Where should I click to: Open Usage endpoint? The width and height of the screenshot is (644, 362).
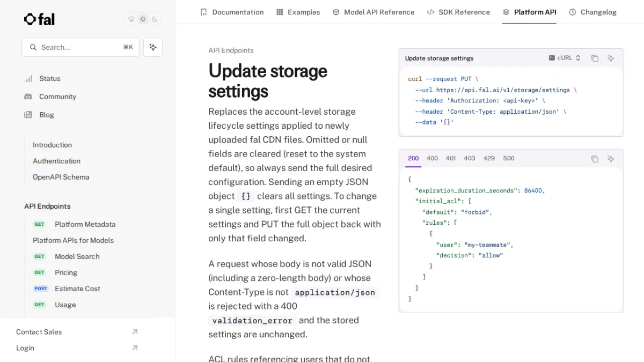coord(65,305)
